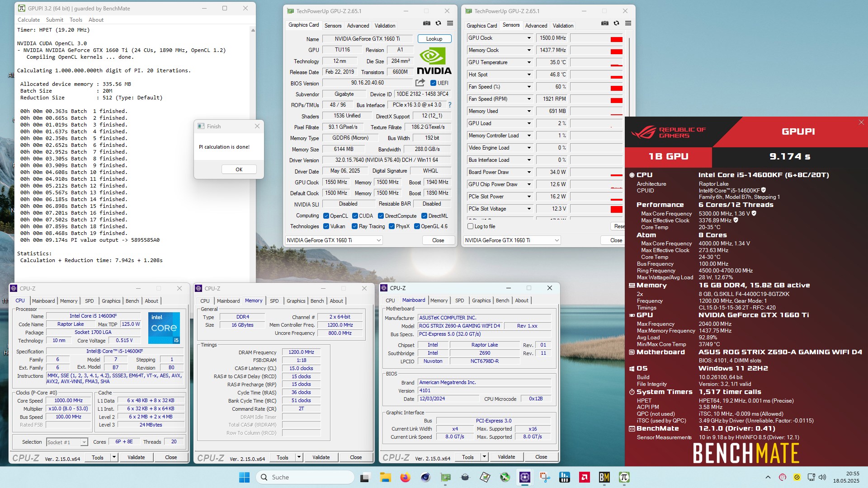Toggle the Vulkan technologies checkbox

tap(326, 226)
